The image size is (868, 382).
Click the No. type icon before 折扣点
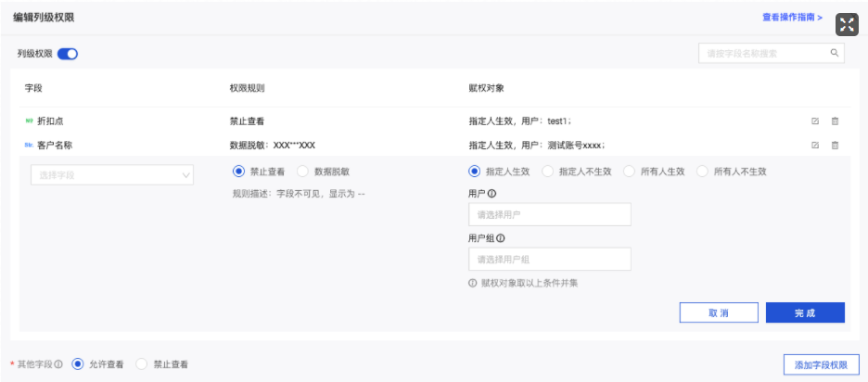(x=29, y=121)
